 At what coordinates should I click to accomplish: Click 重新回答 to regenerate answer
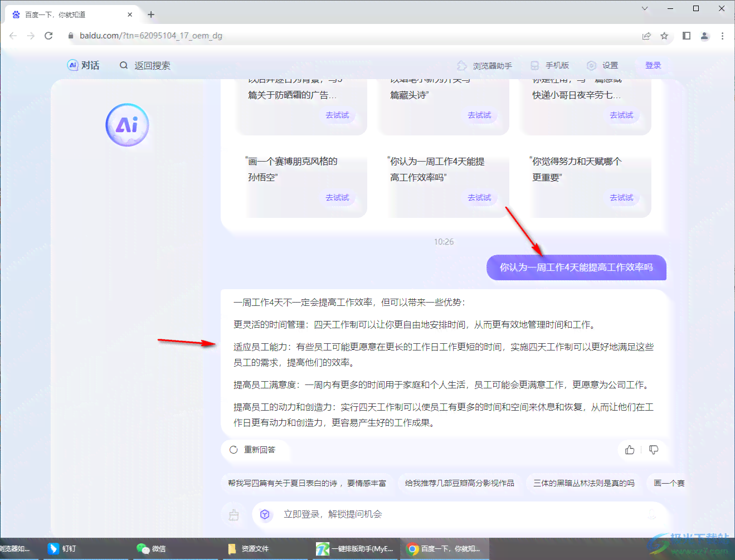(252, 450)
